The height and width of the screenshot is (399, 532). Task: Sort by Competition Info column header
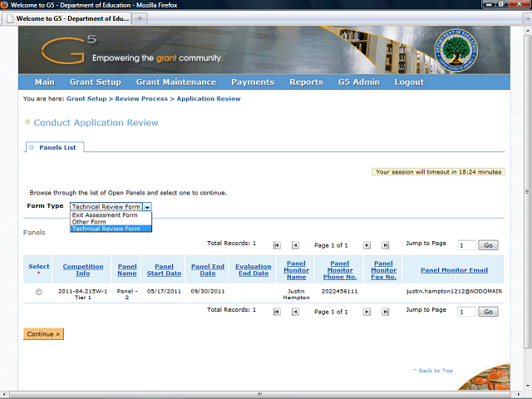(x=83, y=270)
